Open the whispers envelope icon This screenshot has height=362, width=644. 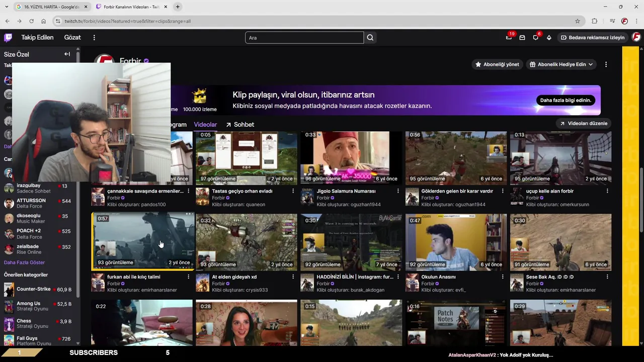pos(522,37)
